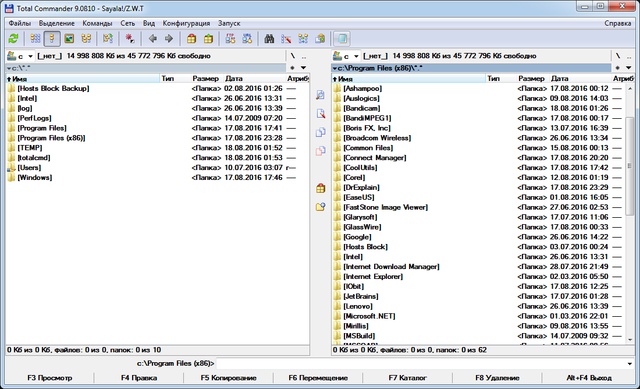Click the F6 Перемещение button
The image size is (640, 389).
tap(318, 378)
